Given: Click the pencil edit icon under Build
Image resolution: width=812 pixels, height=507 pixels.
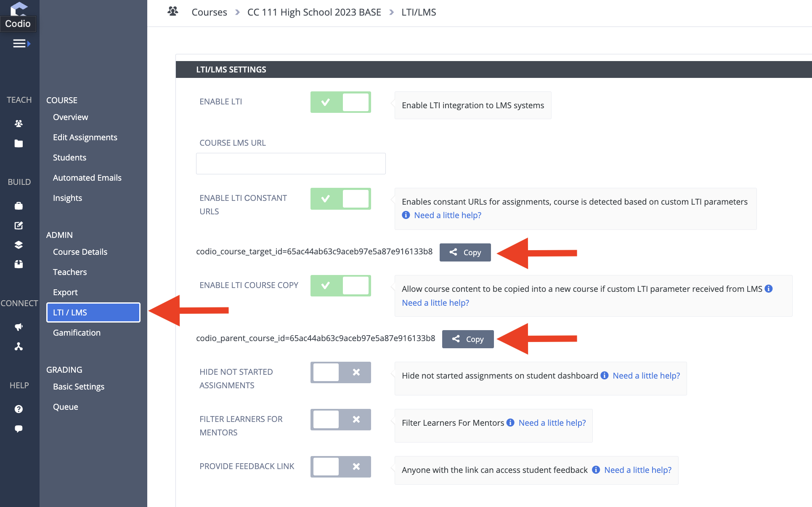Looking at the screenshot, I should (19, 225).
